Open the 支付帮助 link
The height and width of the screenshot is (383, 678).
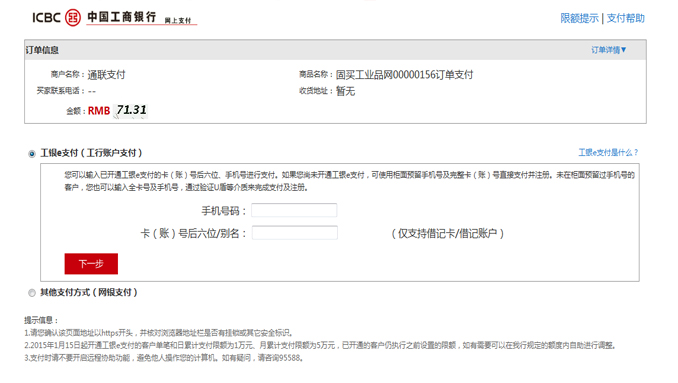pos(626,18)
